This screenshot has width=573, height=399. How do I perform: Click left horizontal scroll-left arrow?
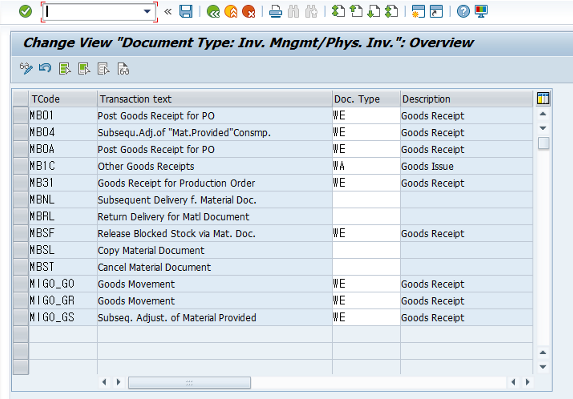point(105,382)
